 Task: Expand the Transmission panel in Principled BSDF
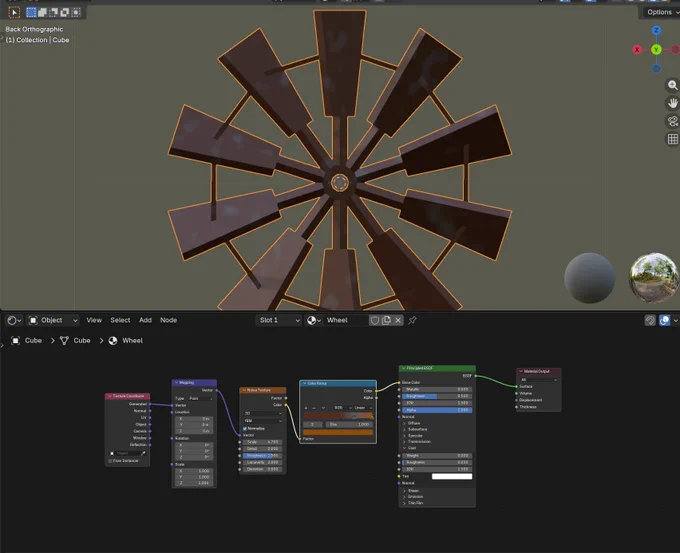coord(405,442)
